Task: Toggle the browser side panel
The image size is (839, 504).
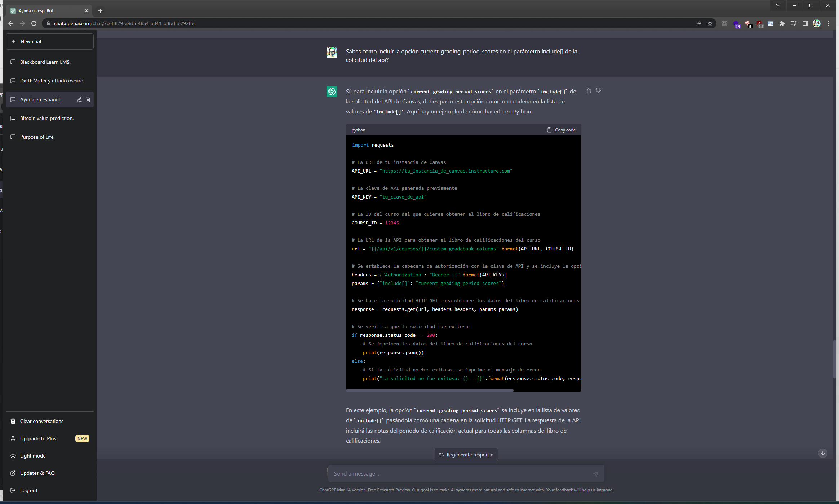Action: click(x=805, y=23)
